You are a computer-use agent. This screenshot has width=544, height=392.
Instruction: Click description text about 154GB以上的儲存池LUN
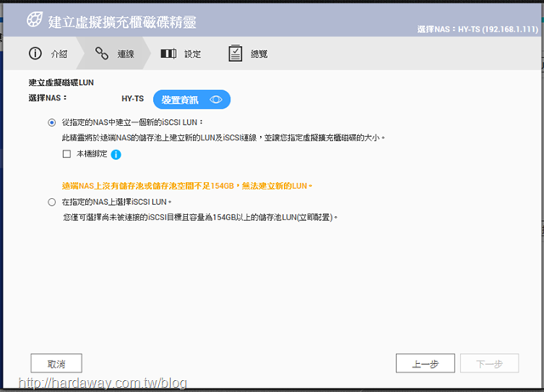201,218
